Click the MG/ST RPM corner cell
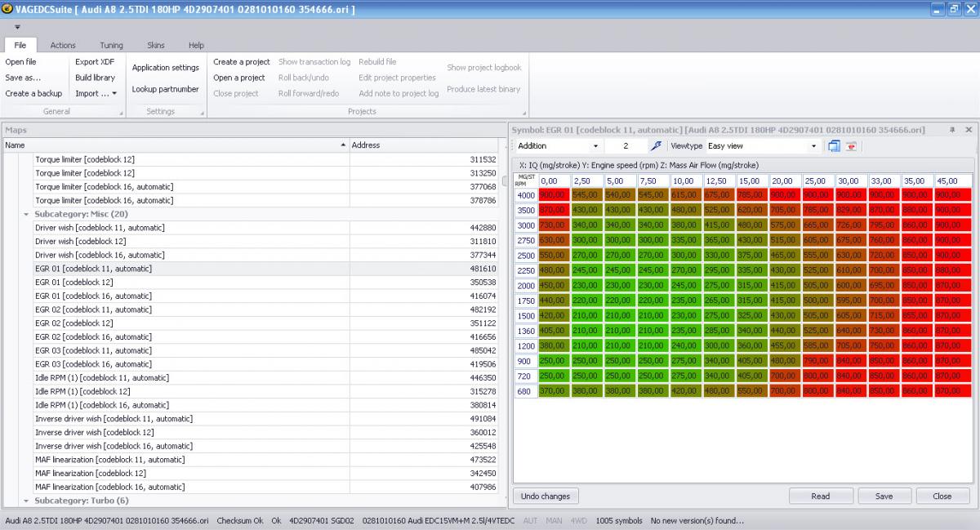The width and height of the screenshot is (980, 530). [526, 180]
